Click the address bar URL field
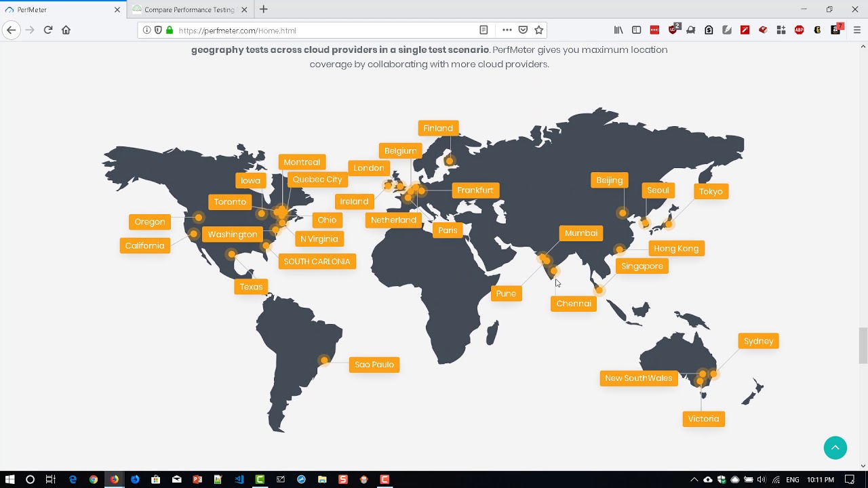The width and height of the screenshot is (868, 488). pos(325,30)
